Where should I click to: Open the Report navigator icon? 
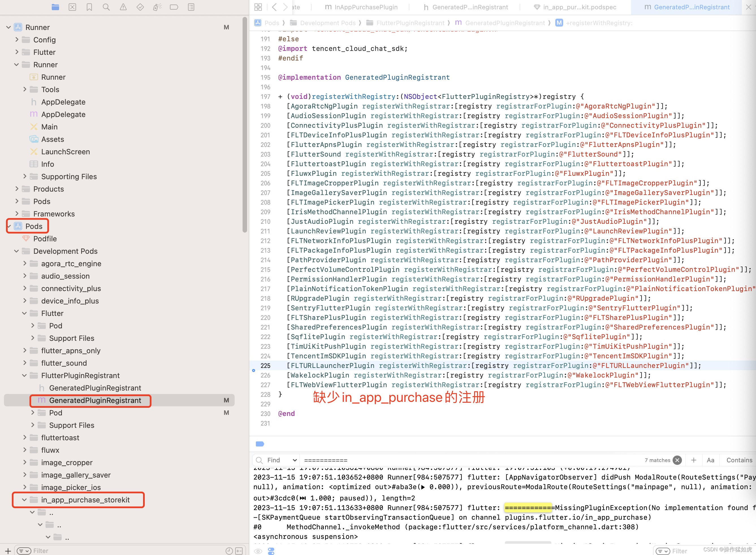click(191, 7)
